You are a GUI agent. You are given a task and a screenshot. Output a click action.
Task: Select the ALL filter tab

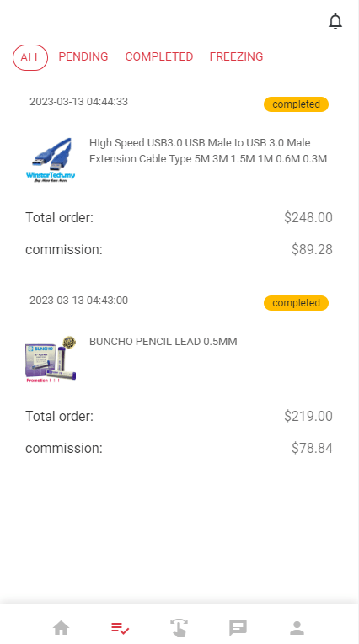click(30, 57)
